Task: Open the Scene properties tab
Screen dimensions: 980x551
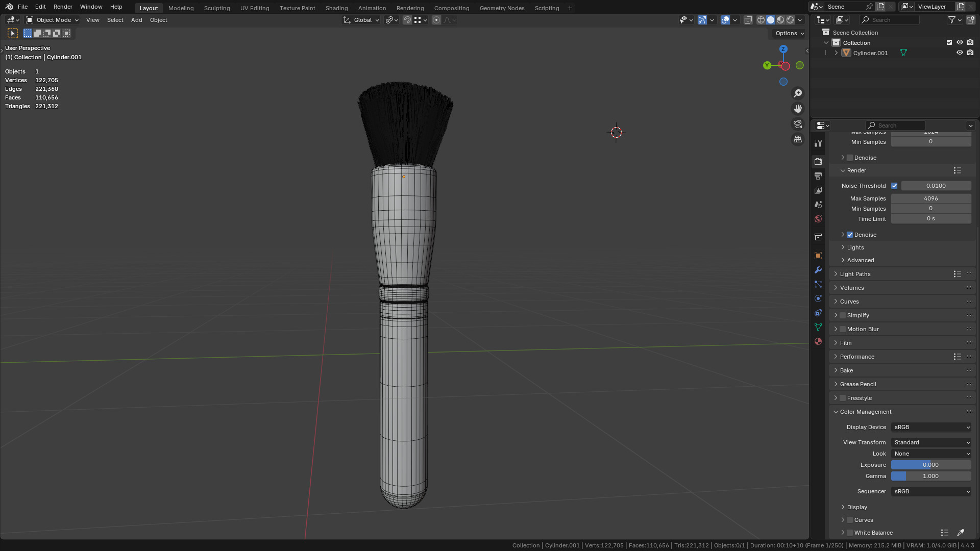Action: coord(818,205)
